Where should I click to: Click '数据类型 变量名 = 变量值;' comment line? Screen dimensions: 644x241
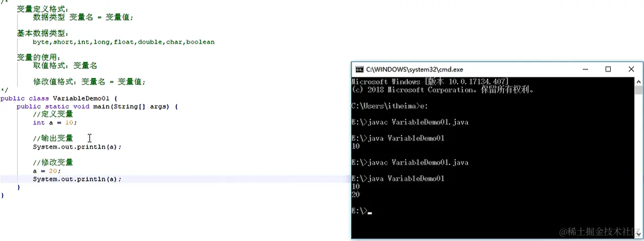83,17
